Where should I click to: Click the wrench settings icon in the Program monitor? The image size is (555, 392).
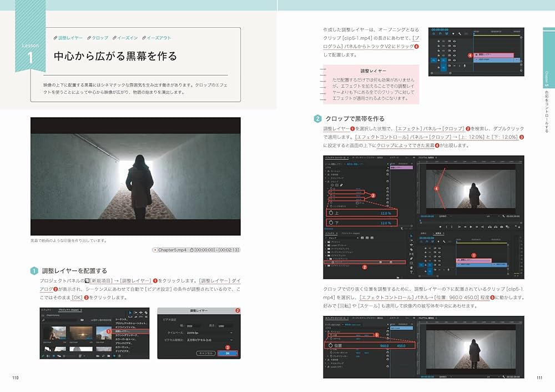(x=504, y=216)
